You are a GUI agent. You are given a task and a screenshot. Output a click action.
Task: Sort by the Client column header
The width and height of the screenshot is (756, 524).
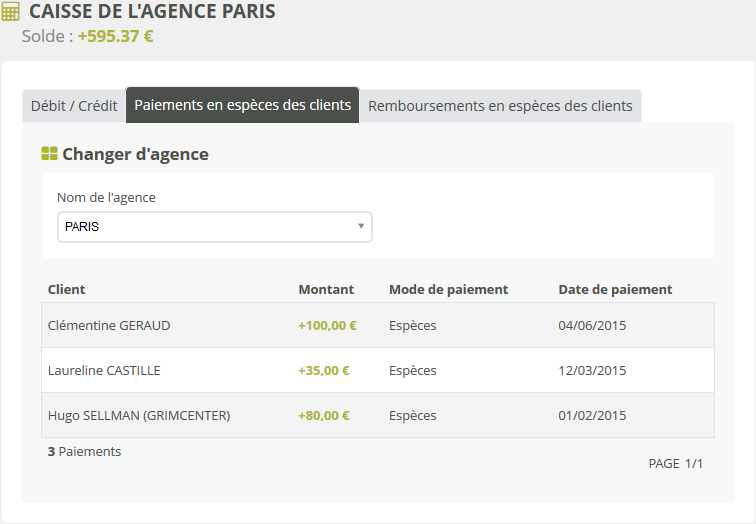pos(67,289)
